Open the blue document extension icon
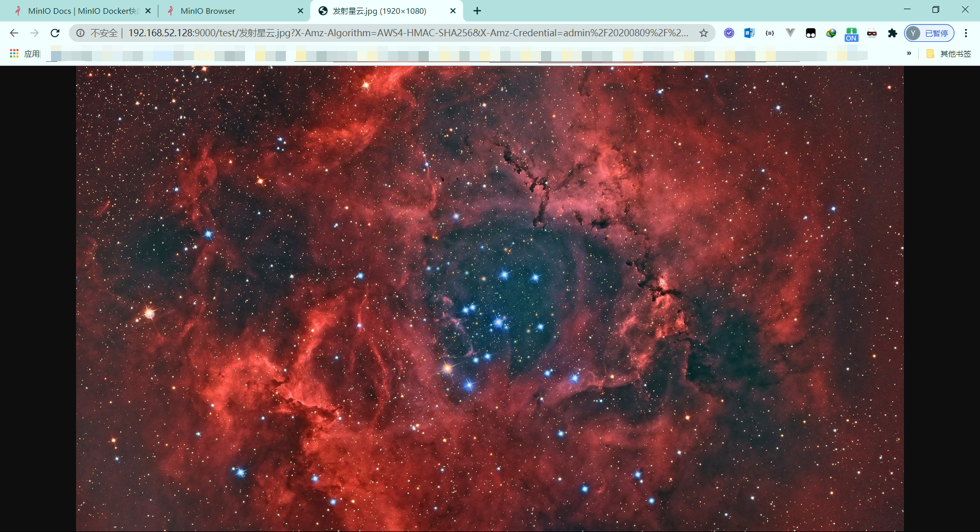 [x=749, y=33]
